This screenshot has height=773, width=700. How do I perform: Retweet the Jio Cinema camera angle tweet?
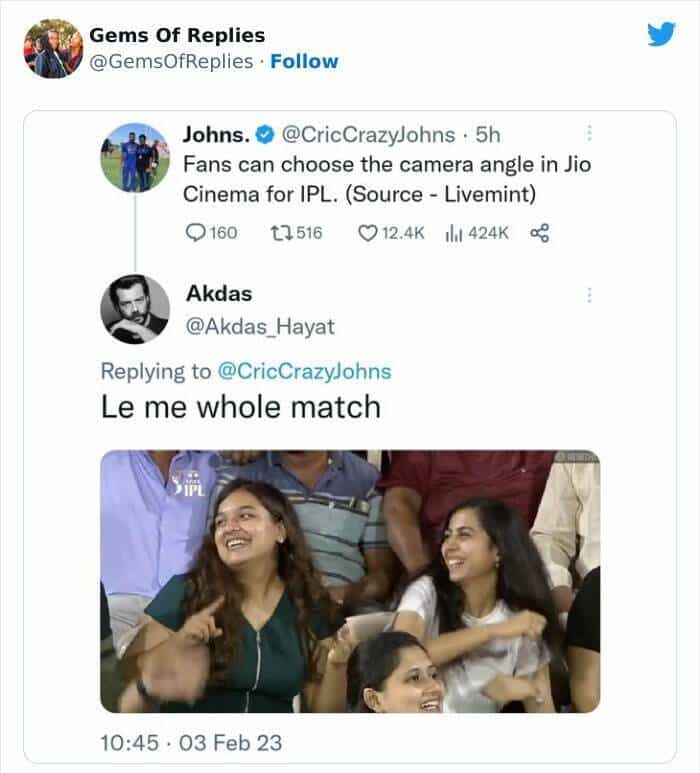[280, 233]
